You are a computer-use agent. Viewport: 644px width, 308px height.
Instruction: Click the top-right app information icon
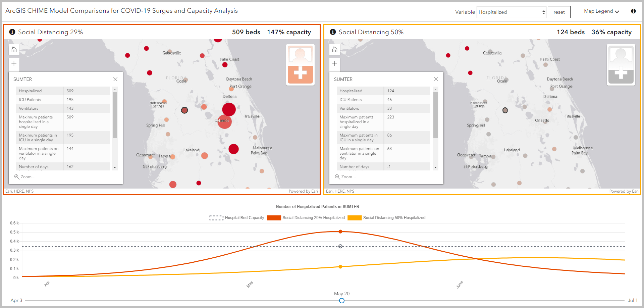(633, 11)
